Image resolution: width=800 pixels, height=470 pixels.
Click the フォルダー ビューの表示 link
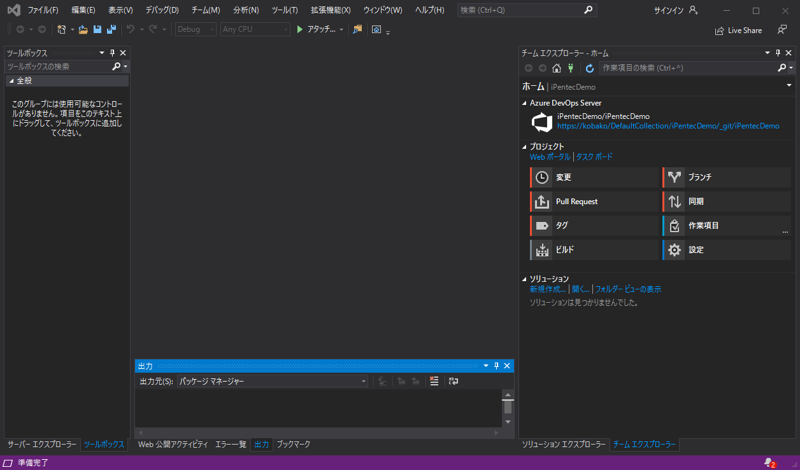tap(628, 289)
